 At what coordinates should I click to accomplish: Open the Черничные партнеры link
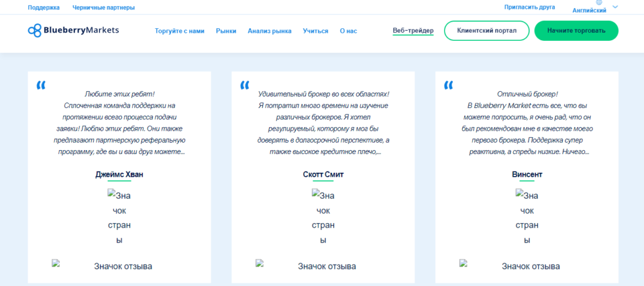coord(104,8)
